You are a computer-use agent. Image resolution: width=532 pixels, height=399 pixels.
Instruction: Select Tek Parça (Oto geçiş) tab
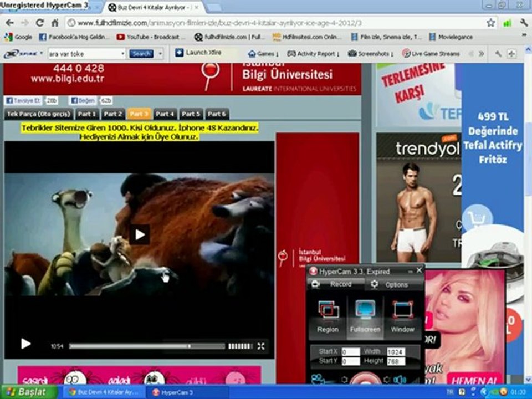(39, 114)
